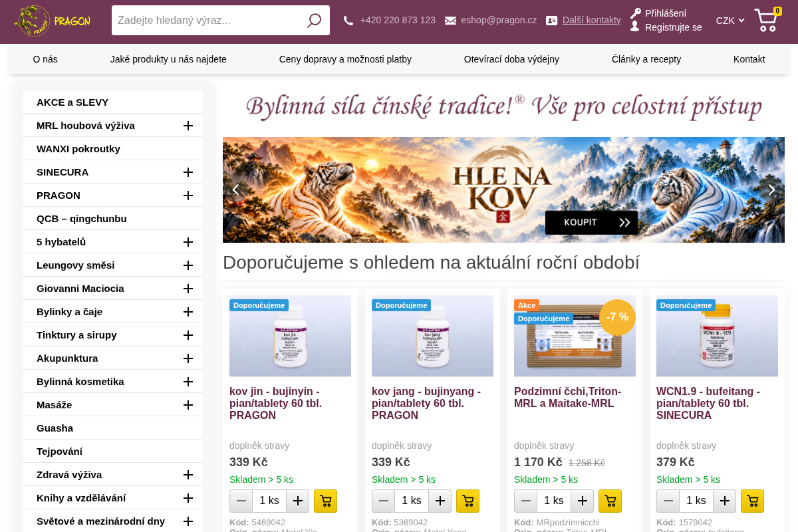The width and height of the screenshot is (798, 532).
Task: Increase quantity for kov jin - bujinyin
Action: pos(298,501)
